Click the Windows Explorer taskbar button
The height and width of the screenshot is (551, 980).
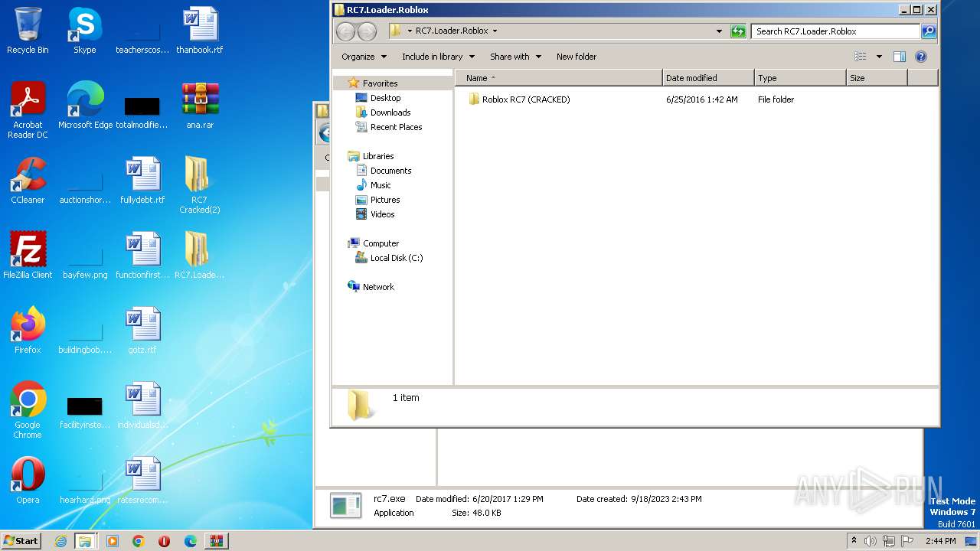coord(85,541)
